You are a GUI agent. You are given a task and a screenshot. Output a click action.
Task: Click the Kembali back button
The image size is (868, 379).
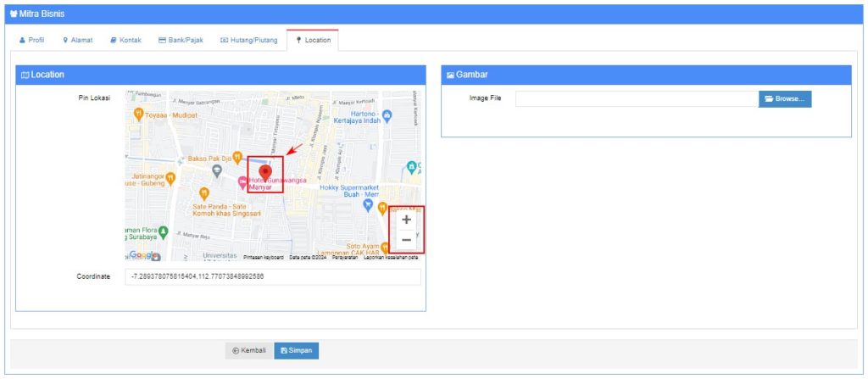(x=249, y=351)
